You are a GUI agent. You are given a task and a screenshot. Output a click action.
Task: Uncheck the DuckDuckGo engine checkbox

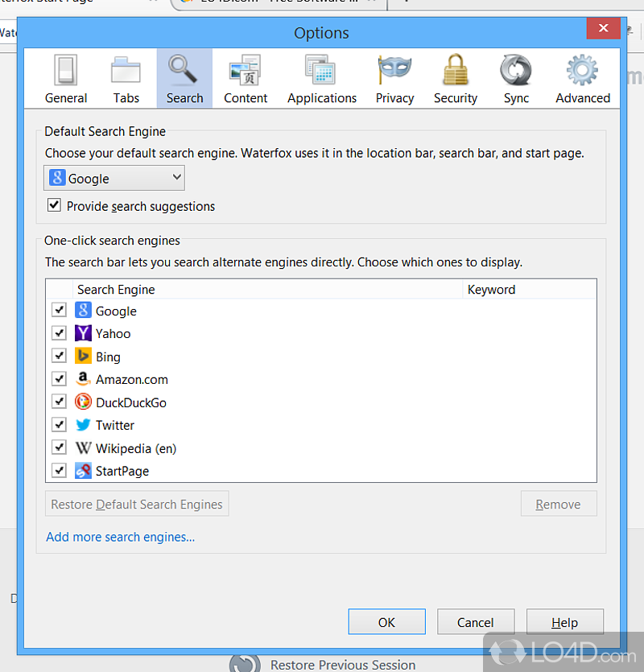click(x=60, y=402)
